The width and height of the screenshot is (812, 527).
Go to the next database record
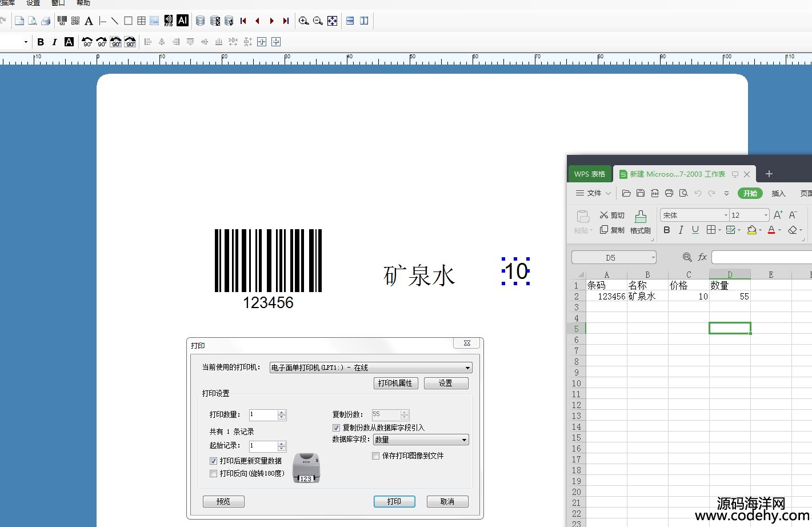(271, 21)
